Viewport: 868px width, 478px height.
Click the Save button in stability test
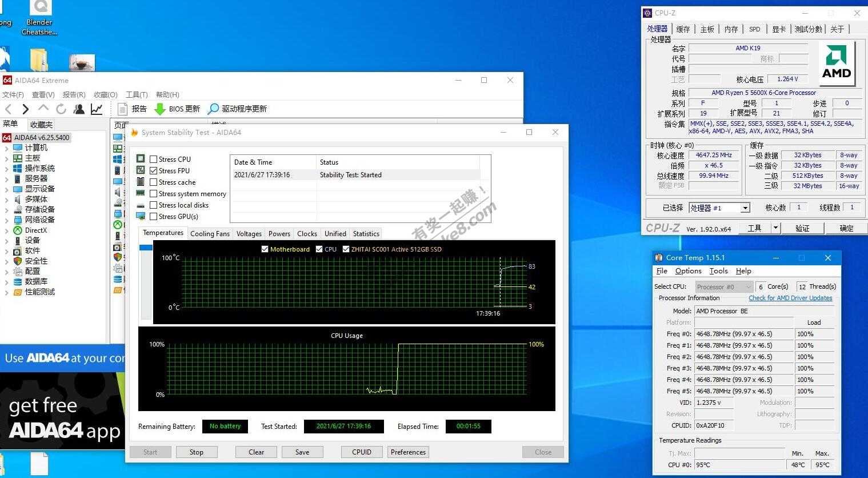[x=302, y=452]
